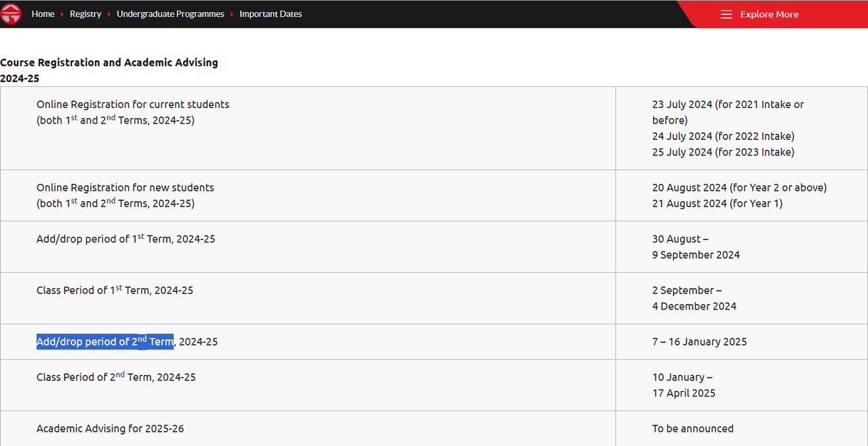Image resolution: width=868 pixels, height=446 pixels.
Task: Click the hamburger icon beside Explore More
Action: click(x=726, y=14)
